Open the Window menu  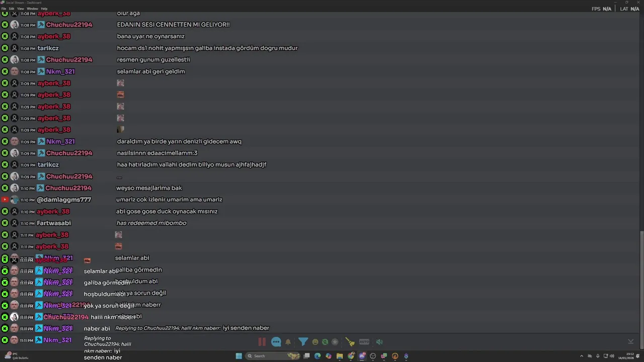[x=32, y=9]
